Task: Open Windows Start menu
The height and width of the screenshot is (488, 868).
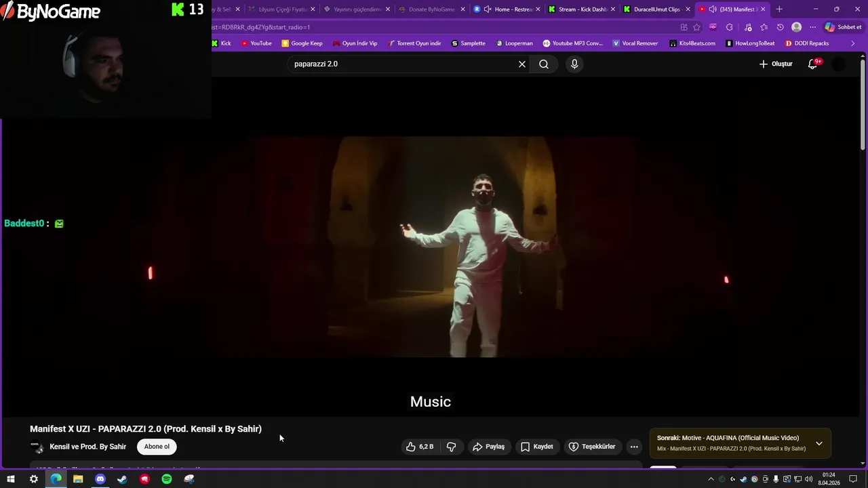Action: click(11, 479)
